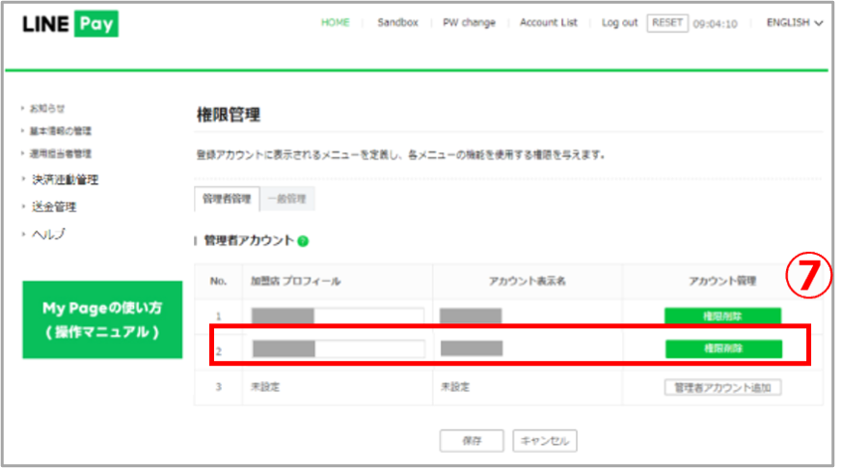This screenshot has height=468, width=868.
Task: Switch to the 管理者管理 tab
Action: click(x=227, y=199)
